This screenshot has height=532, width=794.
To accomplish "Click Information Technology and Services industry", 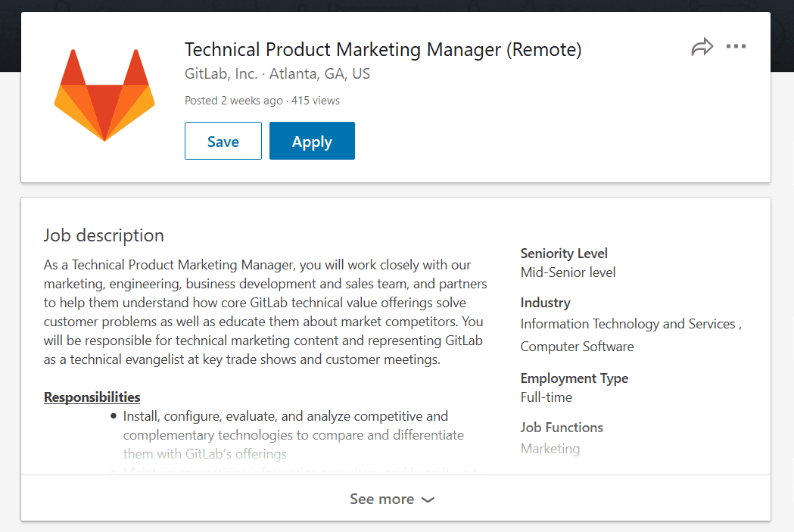I will click(x=628, y=324).
